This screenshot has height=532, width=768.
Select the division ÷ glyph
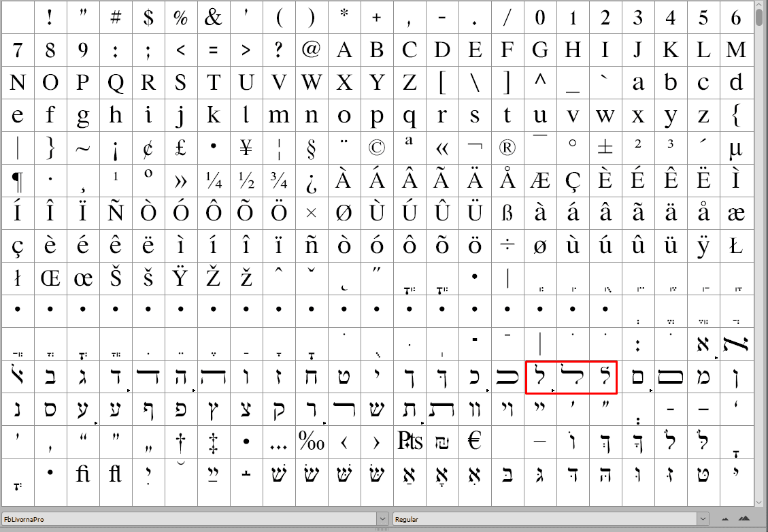tap(507, 246)
